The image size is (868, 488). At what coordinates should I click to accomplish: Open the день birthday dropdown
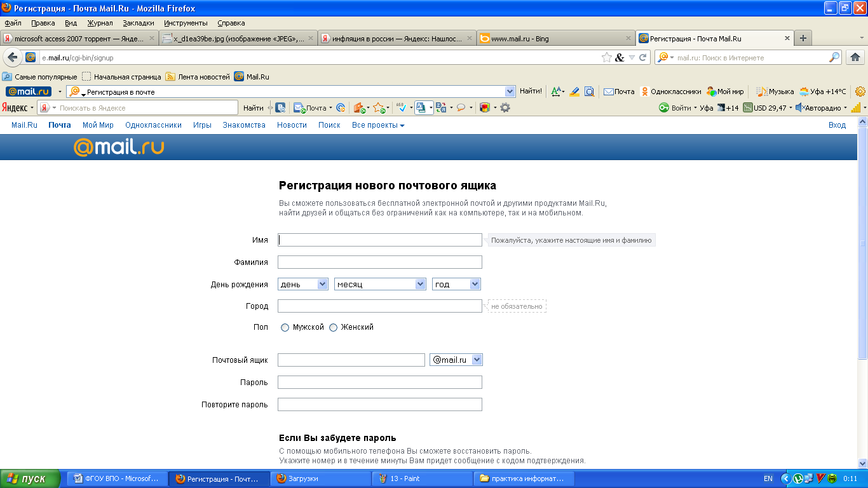click(x=303, y=284)
